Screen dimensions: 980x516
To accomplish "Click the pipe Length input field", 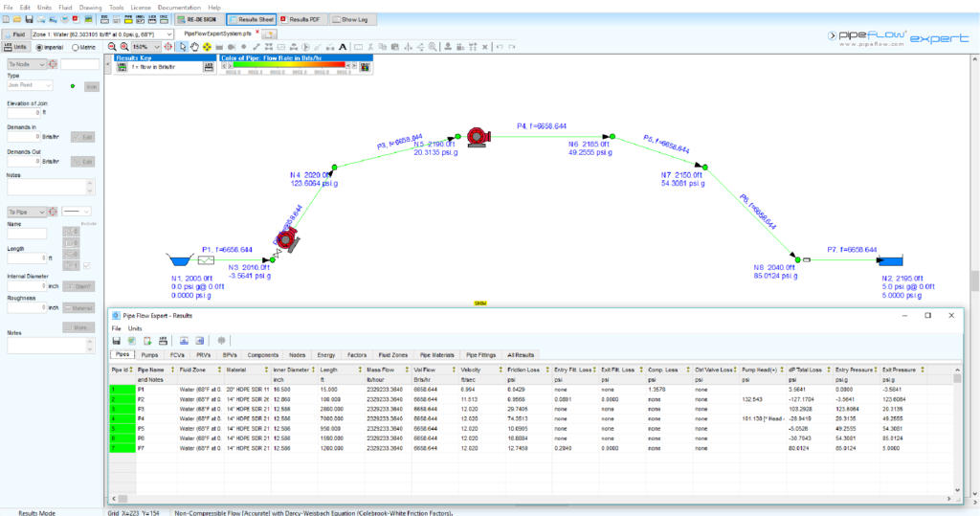I will click(x=26, y=258).
